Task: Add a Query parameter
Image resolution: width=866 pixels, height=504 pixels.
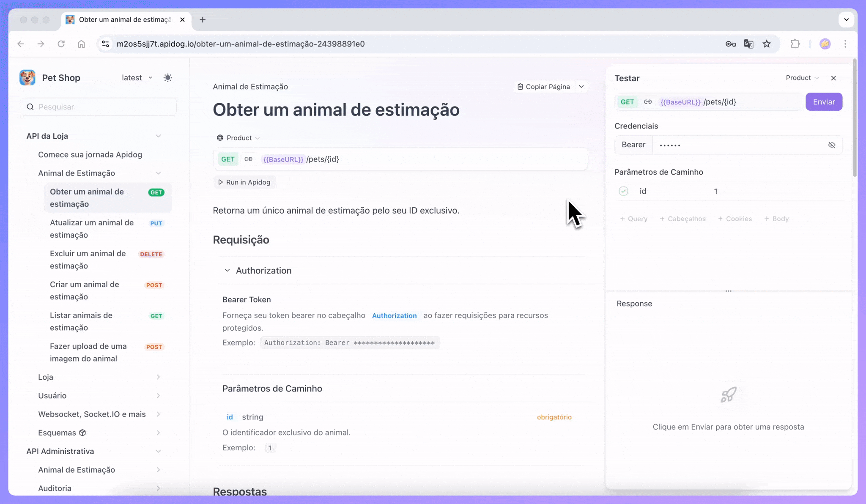Action: pyautogui.click(x=633, y=219)
